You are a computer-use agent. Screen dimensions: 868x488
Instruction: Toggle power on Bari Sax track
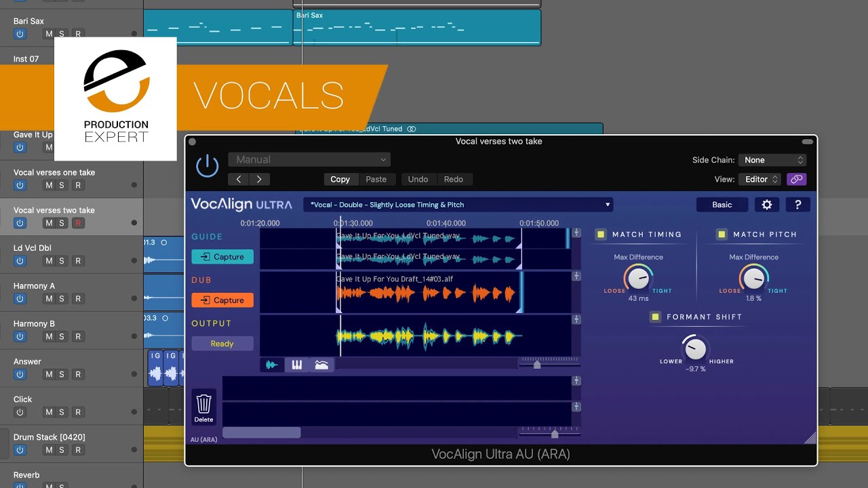(x=20, y=34)
